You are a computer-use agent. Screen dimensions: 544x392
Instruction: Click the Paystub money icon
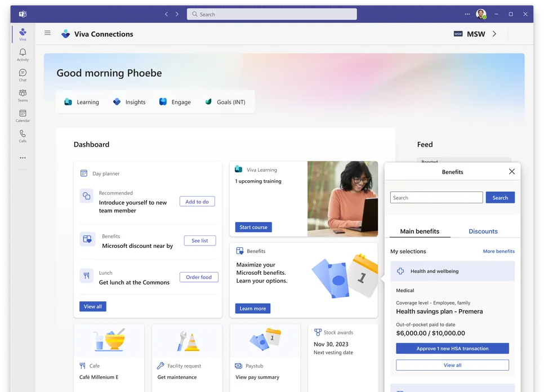[x=238, y=366]
